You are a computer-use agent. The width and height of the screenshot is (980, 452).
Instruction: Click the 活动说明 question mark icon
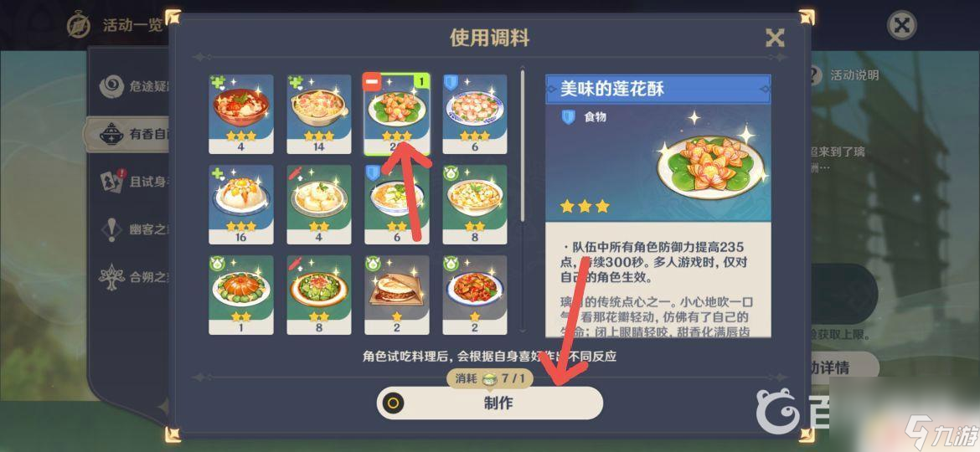pyautogui.click(x=814, y=75)
